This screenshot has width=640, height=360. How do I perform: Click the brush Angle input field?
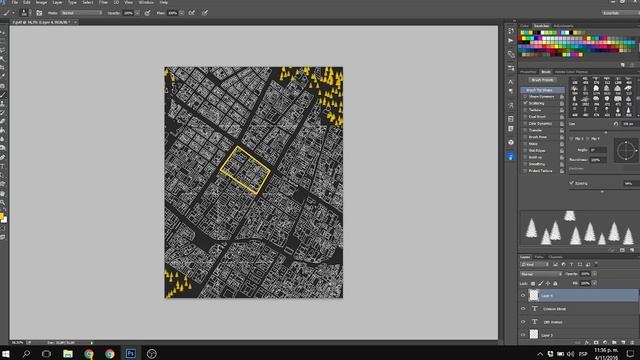point(598,150)
